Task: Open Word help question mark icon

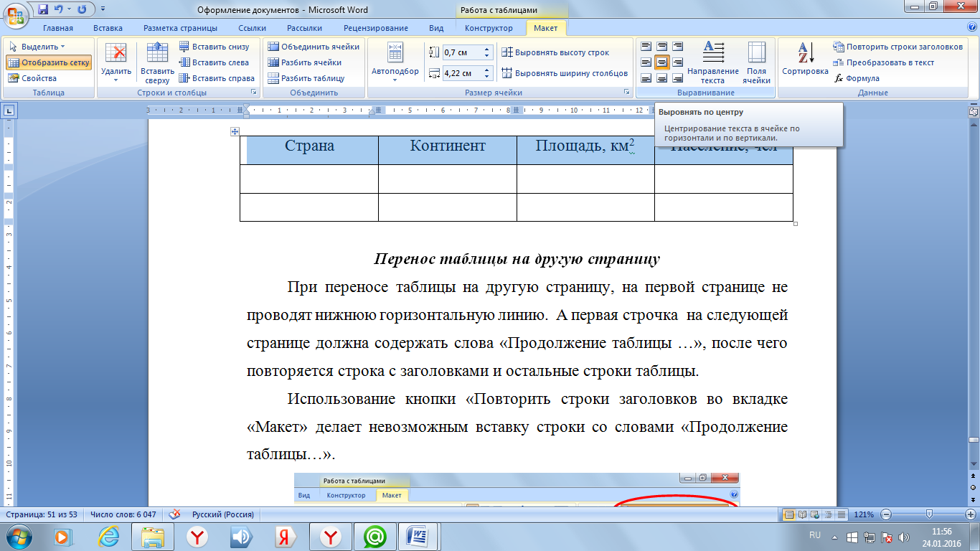Action: click(x=971, y=27)
